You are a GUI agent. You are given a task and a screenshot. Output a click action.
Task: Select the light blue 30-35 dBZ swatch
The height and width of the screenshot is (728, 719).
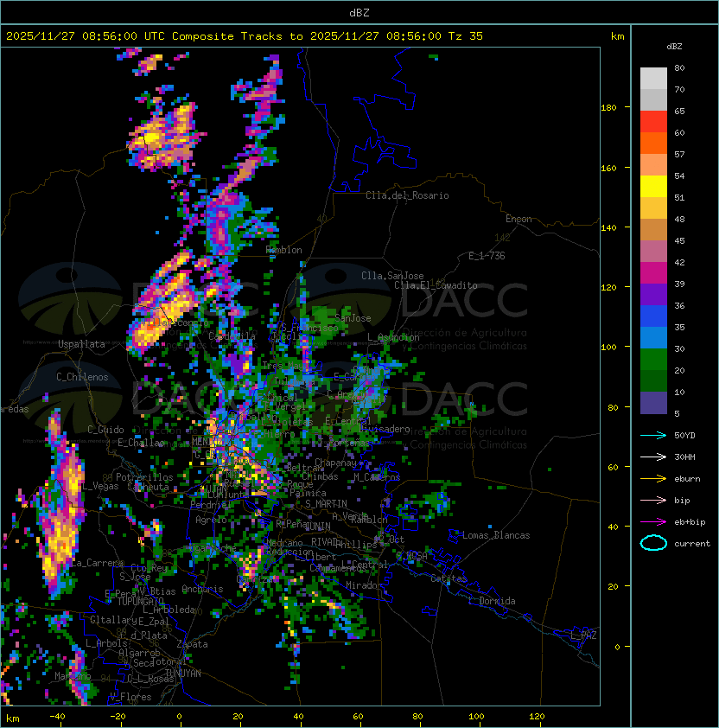(x=653, y=338)
